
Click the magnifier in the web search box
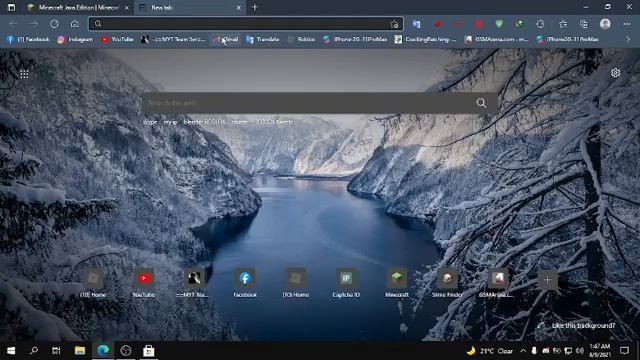(x=481, y=103)
